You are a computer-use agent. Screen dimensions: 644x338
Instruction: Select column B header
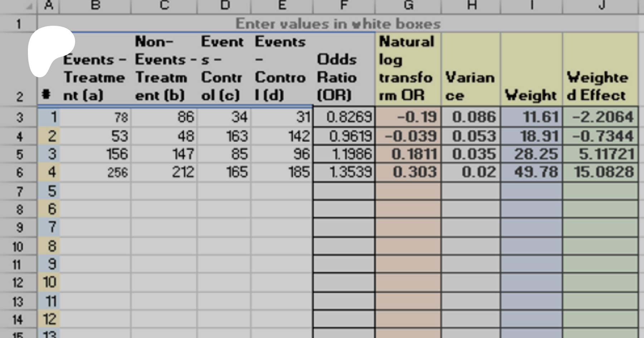(x=95, y=5)
